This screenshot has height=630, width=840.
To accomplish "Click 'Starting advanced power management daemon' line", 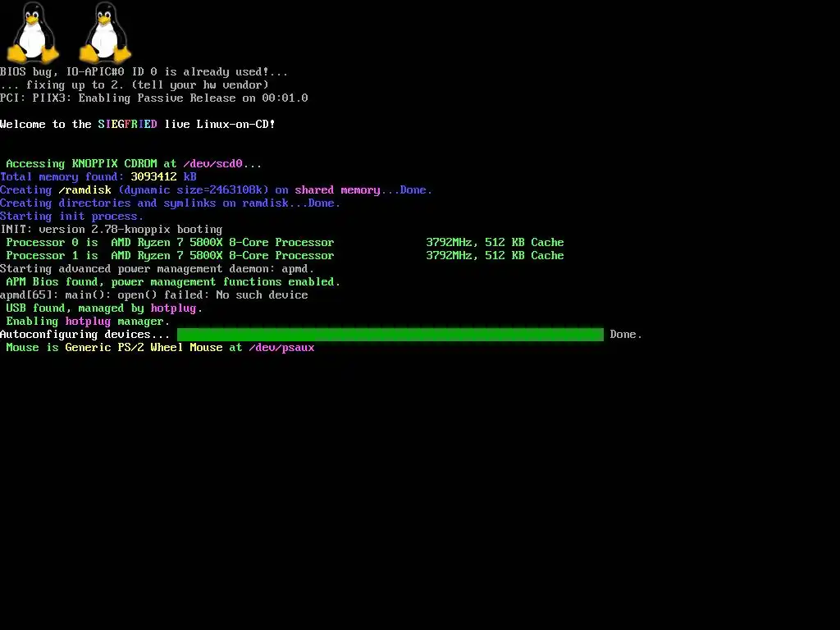I will [x=157, y=268].
